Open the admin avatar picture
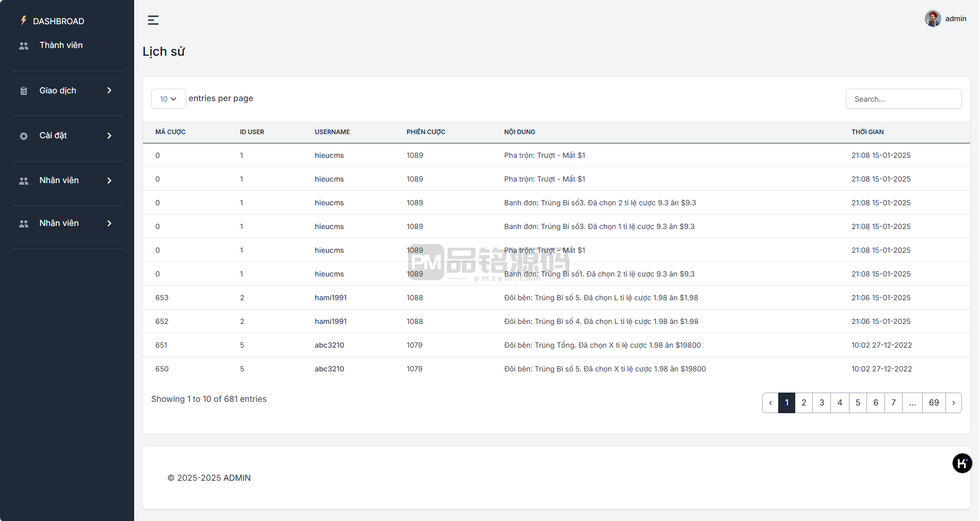Screen dimensions: 980x521 click(933, 19)
